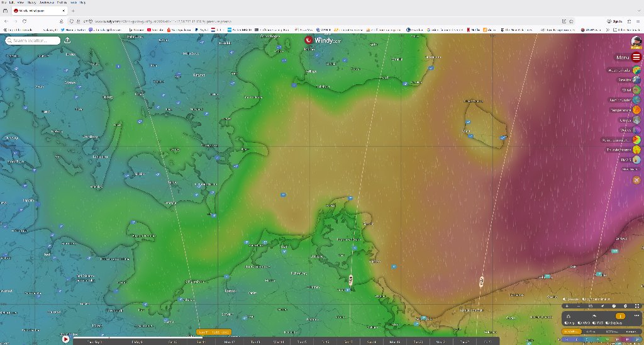Screen dimensions: 644x345
Task: Click the airplane icon under layers list
Action: coord(636,180)
